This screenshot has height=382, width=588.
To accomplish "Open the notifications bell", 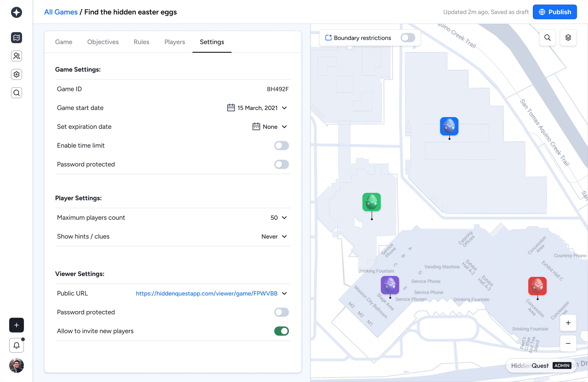I will tap(16, 345).
